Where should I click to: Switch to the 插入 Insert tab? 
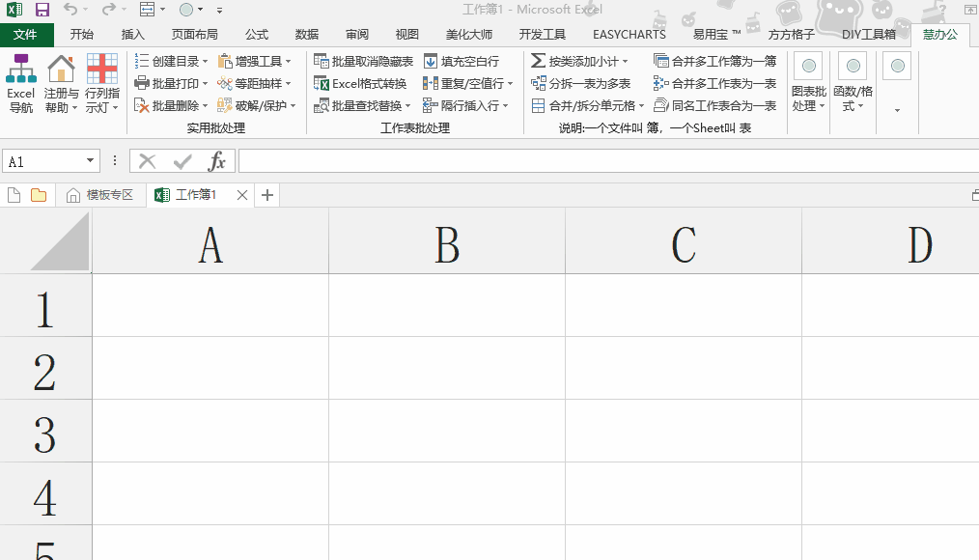132,35
